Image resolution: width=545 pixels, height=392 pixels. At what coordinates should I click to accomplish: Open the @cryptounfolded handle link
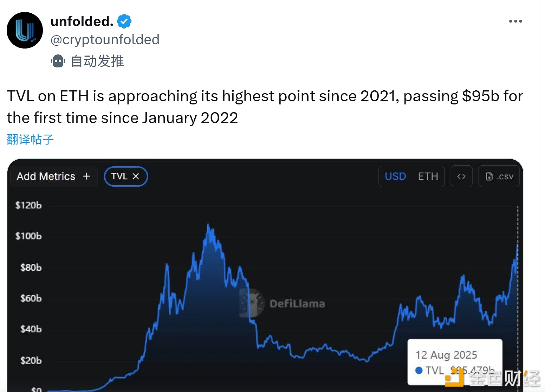click(x=105, y=40)
